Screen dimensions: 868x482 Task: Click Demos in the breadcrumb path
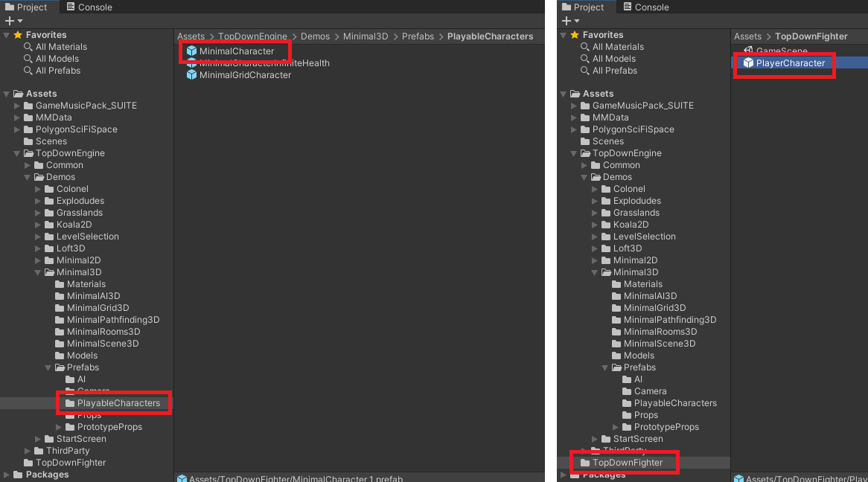(315, 36)
